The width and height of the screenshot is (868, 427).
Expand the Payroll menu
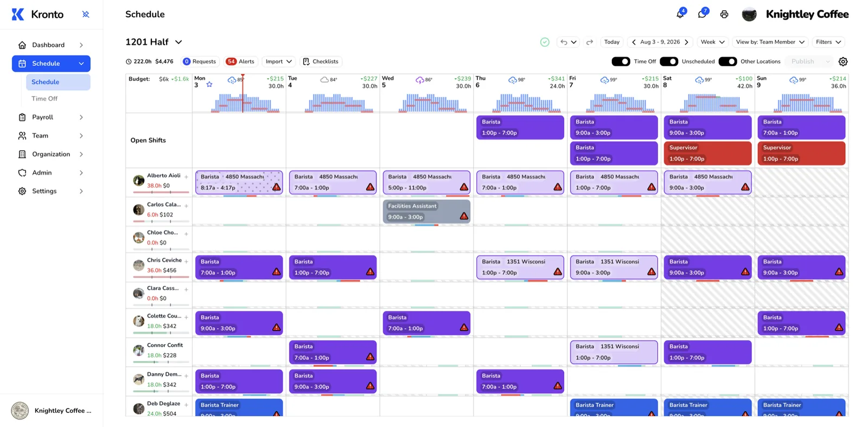point(51,117)
